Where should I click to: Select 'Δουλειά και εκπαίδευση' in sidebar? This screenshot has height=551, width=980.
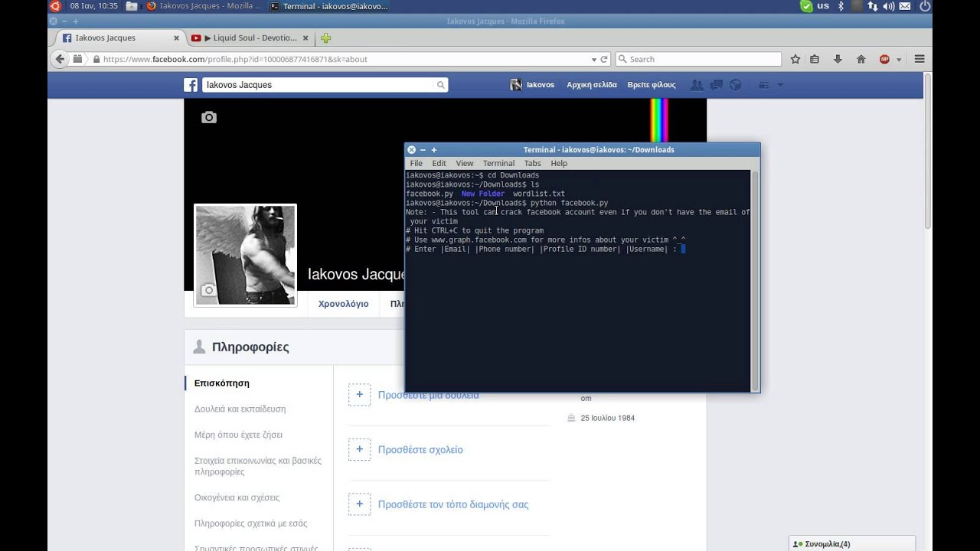[x=240, y=409]
